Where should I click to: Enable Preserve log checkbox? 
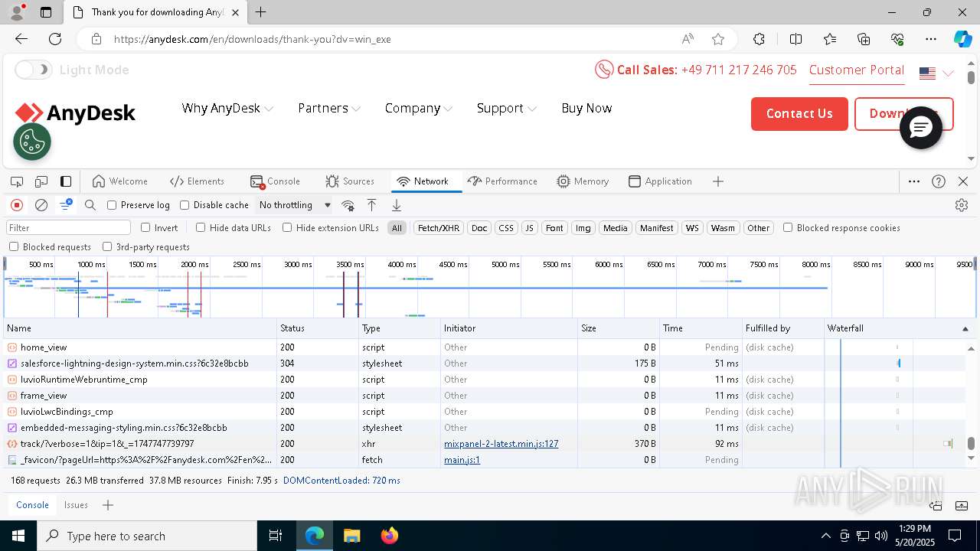[112, 205]
